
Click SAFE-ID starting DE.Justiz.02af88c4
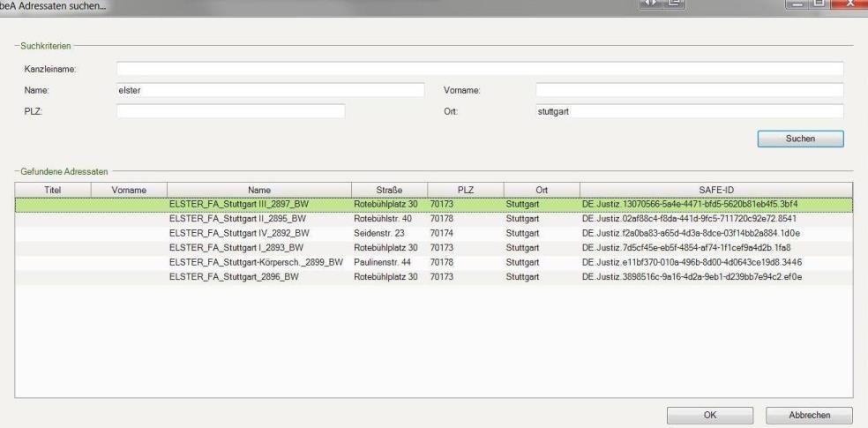pyautogui.click(x=689, y=219)
